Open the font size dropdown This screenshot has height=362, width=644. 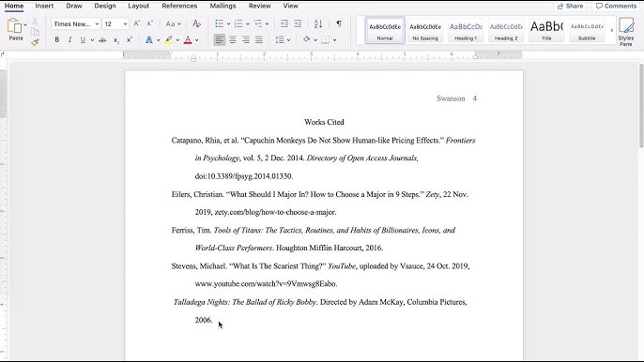click(125, 24)
